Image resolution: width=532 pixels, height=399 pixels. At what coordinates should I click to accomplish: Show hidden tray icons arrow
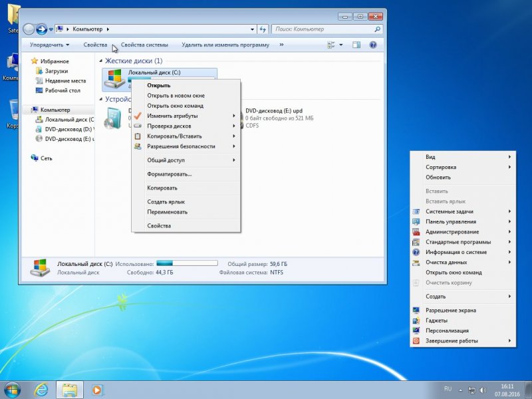[x=460, y=390]
